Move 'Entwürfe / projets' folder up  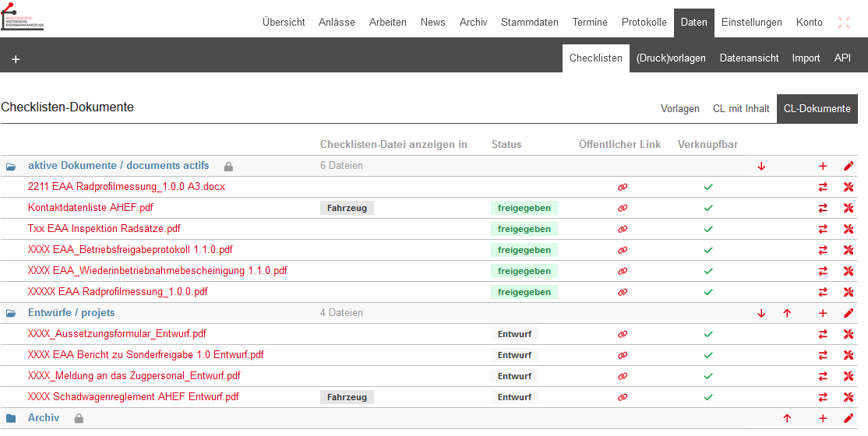tap(787, 313)
